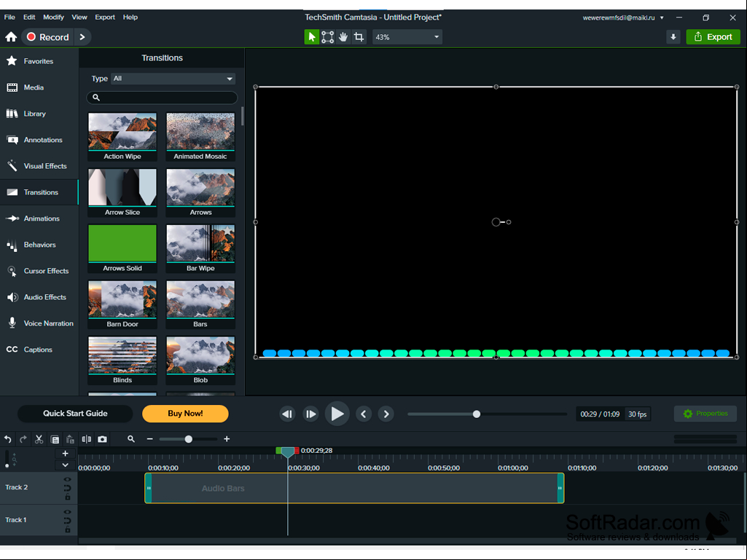
Task: Switch to the Pan hand tool
Action: 343,37
